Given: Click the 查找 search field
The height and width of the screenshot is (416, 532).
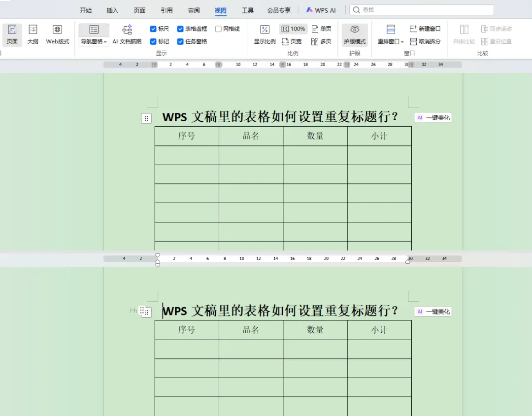Looking at the screenshot, I should (422, 10).
